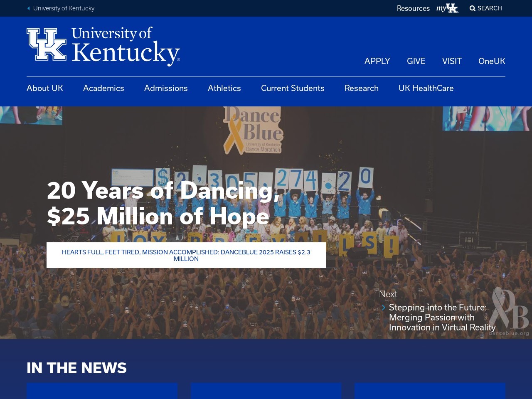The width and height of the screenshot is (532, 399).
Task: Open the About UK menu
Action: tap(45, 88)
